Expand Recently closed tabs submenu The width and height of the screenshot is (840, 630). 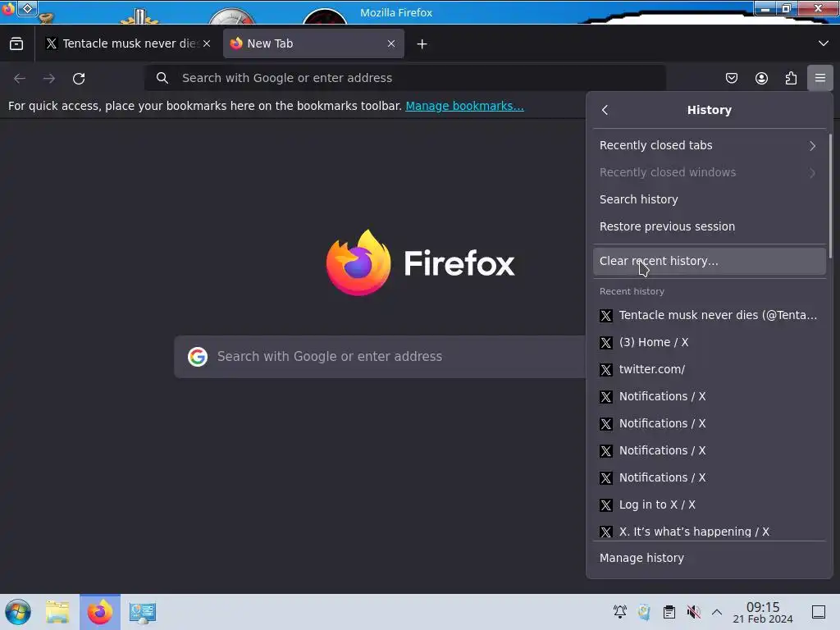pos(710,146)
